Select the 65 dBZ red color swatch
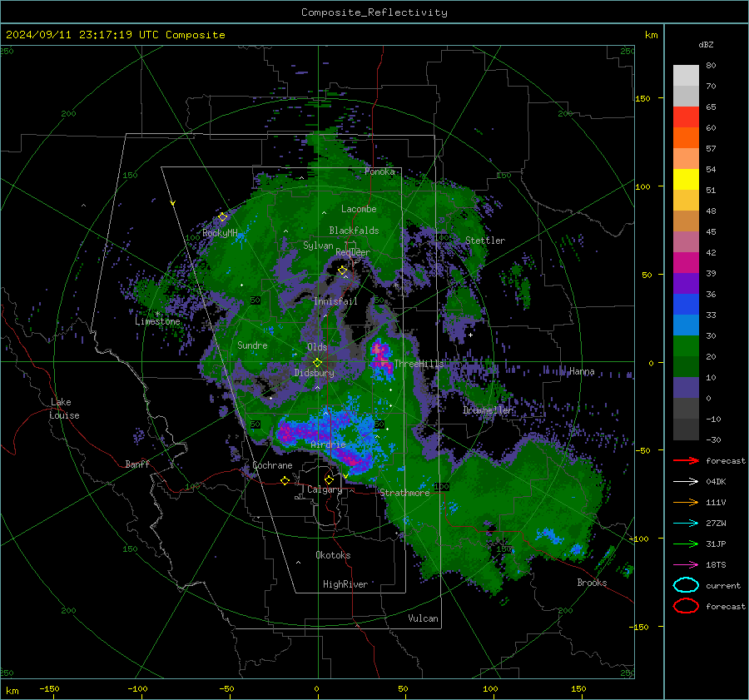 point(686,117)
